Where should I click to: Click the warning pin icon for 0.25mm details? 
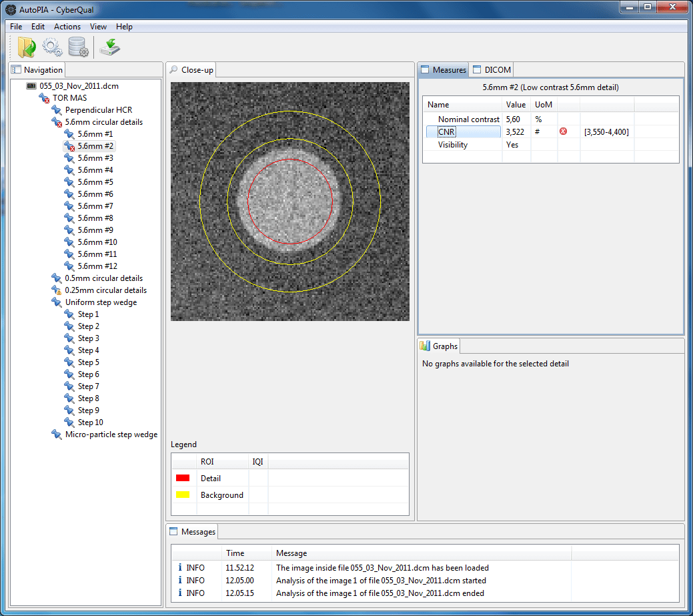click(x=57, y=290)
